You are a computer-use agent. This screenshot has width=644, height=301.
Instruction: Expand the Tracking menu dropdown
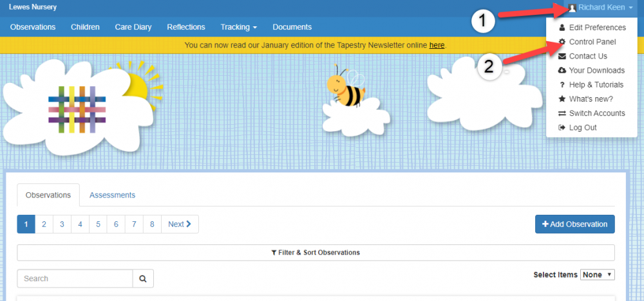238,27
